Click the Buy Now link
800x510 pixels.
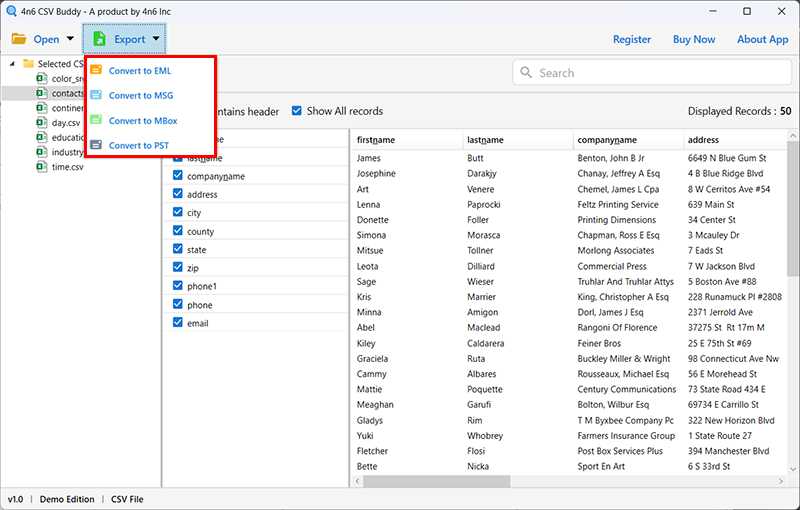[694, 39]
